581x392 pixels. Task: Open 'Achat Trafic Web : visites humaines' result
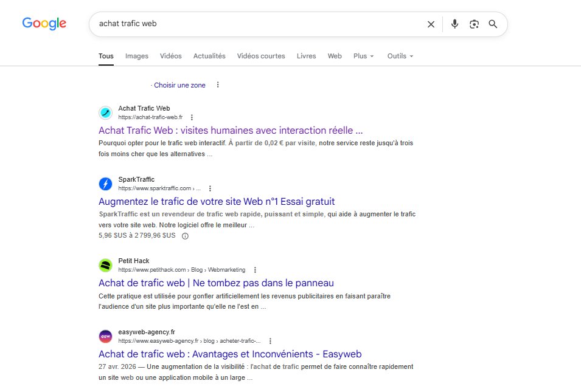(231, 130)
